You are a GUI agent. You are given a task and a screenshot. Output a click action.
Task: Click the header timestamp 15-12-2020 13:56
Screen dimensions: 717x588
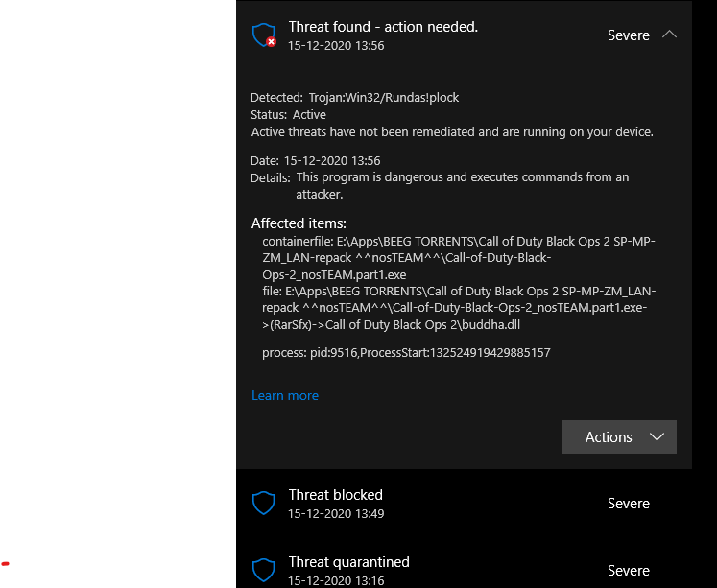[336, 46]
